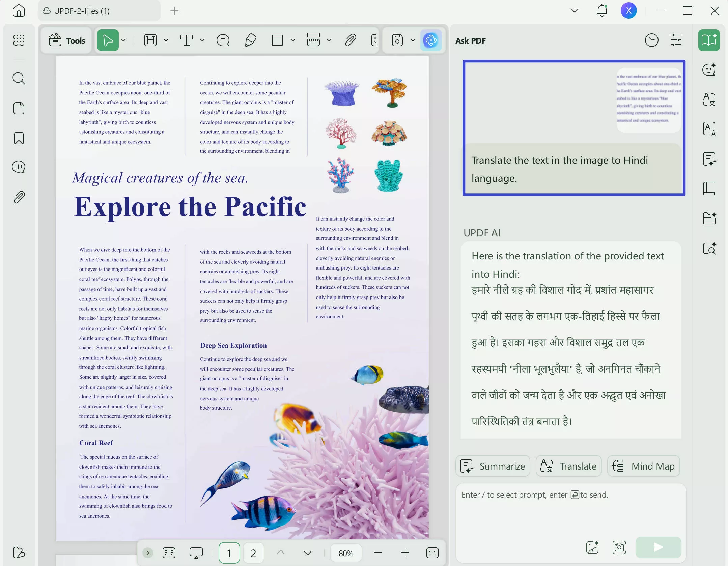Open the Tools menu
Screen dimensions: 728x566
67,40
